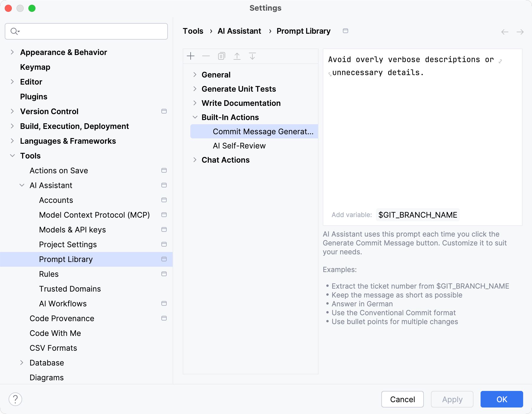This screenshot has width=532, height=414.
Task: Click the project-level icon beside the Prompt Library breadcrumb
Action: [346, 31]
